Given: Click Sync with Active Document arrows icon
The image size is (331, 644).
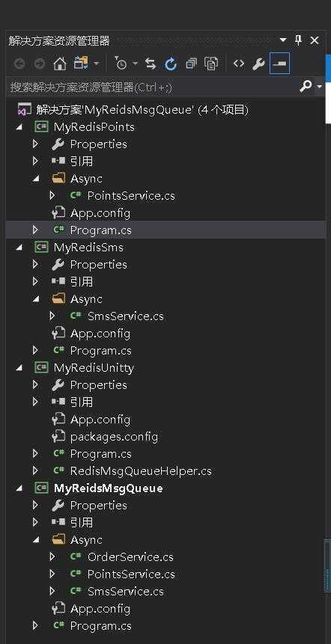Looking at the screenshot, I should 151,64.
